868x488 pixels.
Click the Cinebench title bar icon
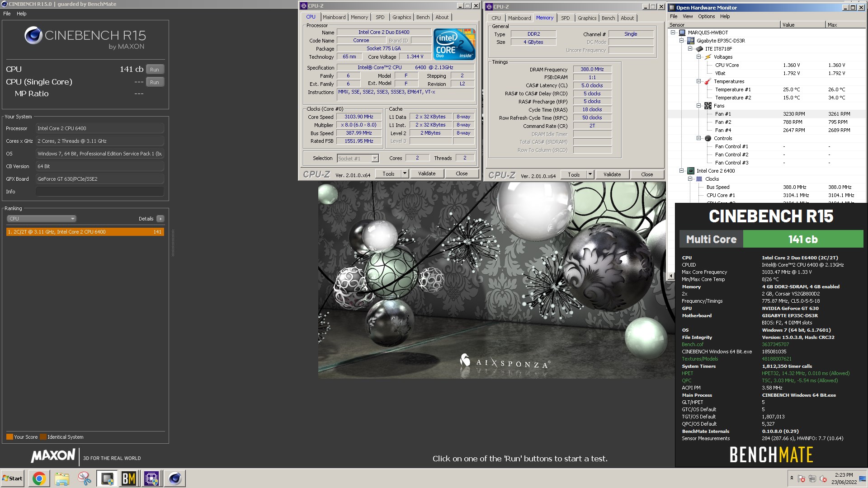(x=4, y=4)
